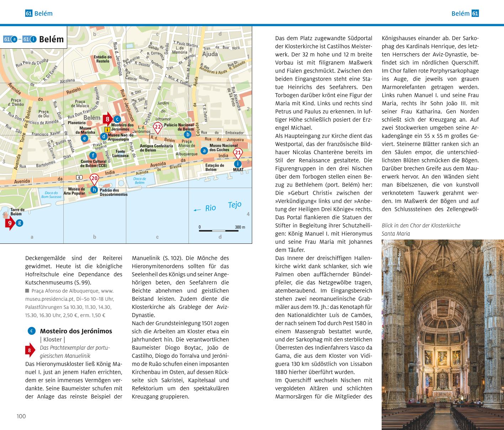Click the Belém title in left header

43,14
